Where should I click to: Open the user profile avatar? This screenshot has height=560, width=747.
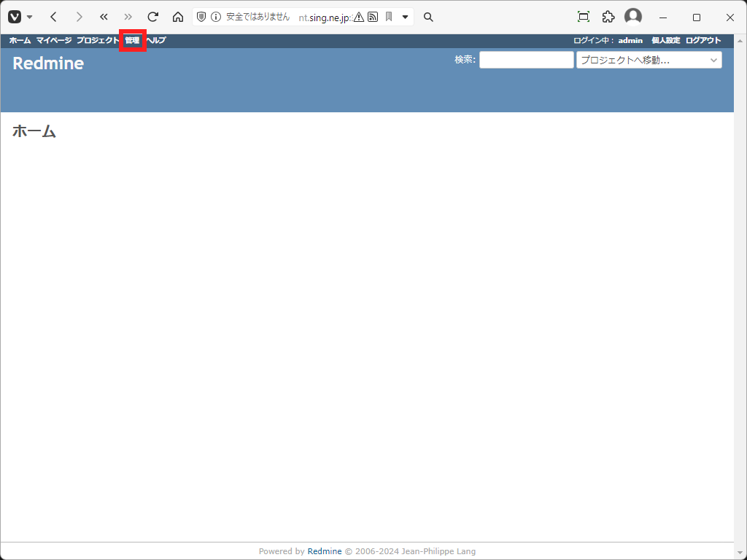click(x=633, y=17)
